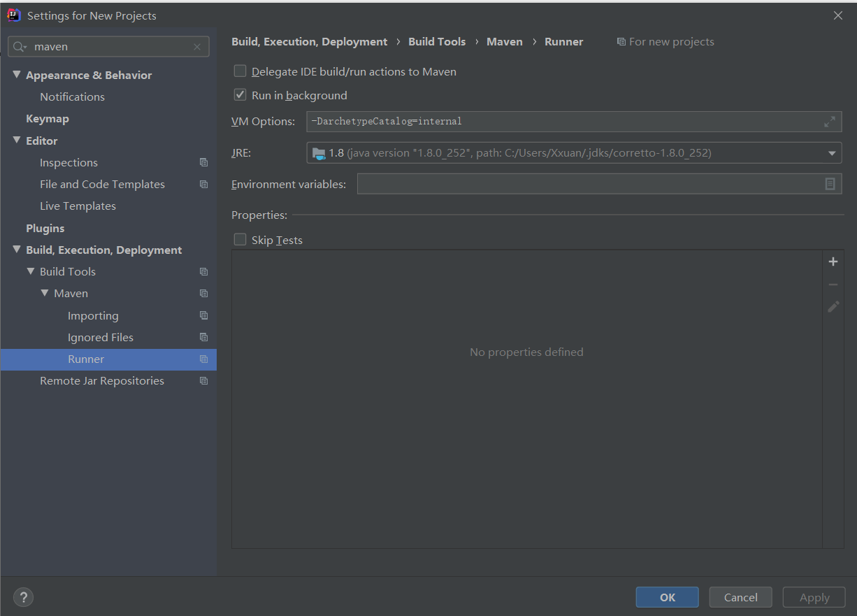Open help with the question mark icon
857x616 pixels.
pos(23,597)
